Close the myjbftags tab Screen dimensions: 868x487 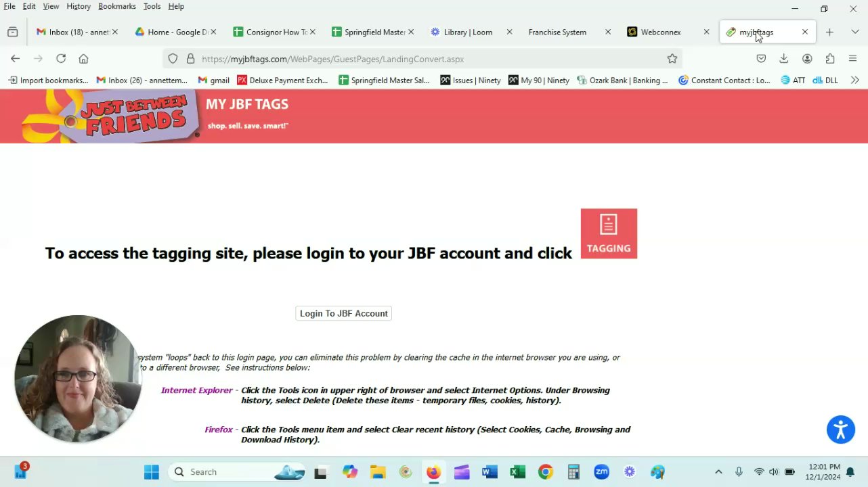[x=805, y=32]
